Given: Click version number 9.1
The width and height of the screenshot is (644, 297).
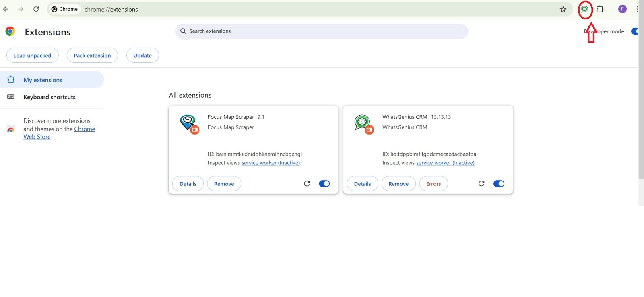Looking at the screenshot, I should coord(261,117).
